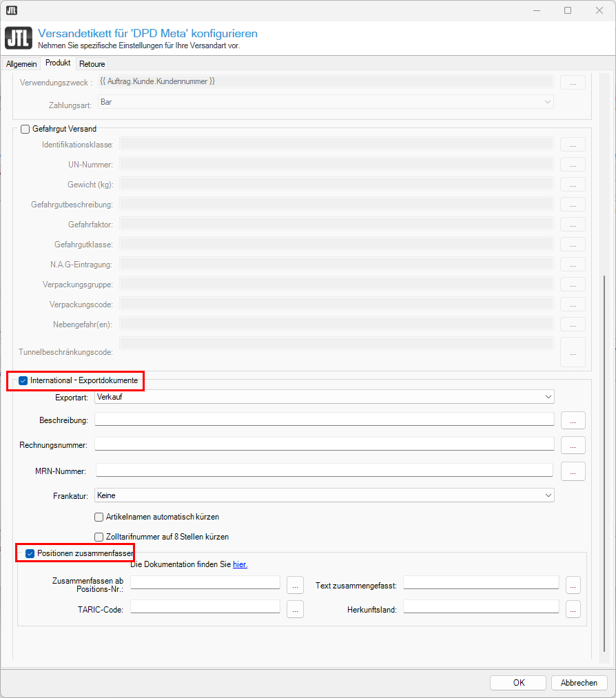Click the ellipsis button next to Beschreibung

(573, 420)
